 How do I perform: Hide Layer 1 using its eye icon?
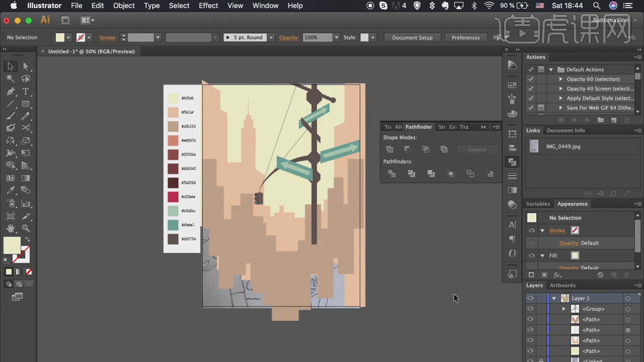(x=530, y=298)
